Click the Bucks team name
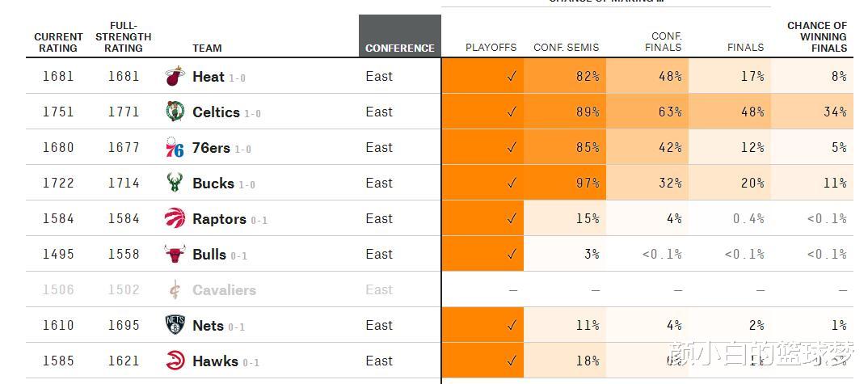868x384 pixels. 213,183
